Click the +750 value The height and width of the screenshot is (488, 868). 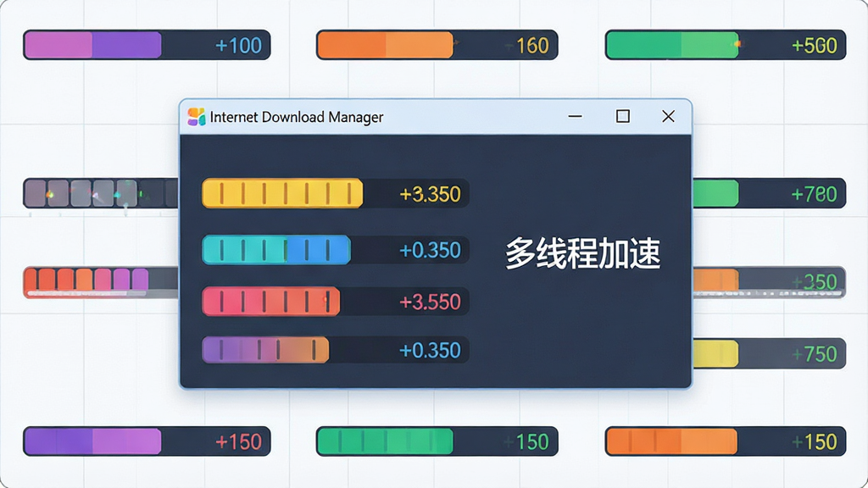point(815,354)
